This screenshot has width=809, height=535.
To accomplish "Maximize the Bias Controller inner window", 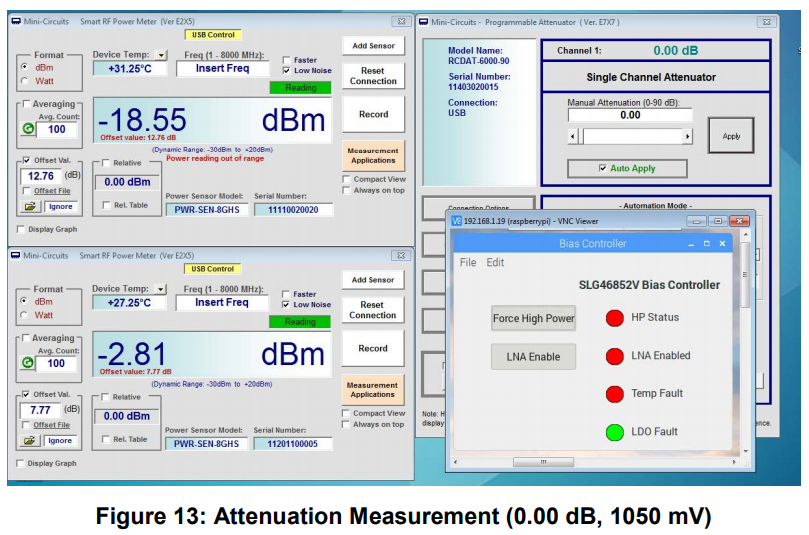I will [x=706, y=244].
